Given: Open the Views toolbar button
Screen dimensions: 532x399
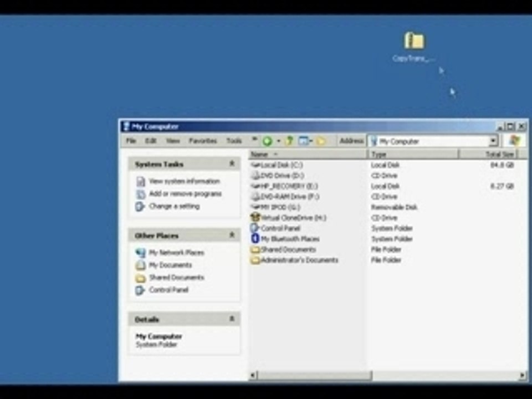Looking at the screenshot, I should tap(305, 141).
